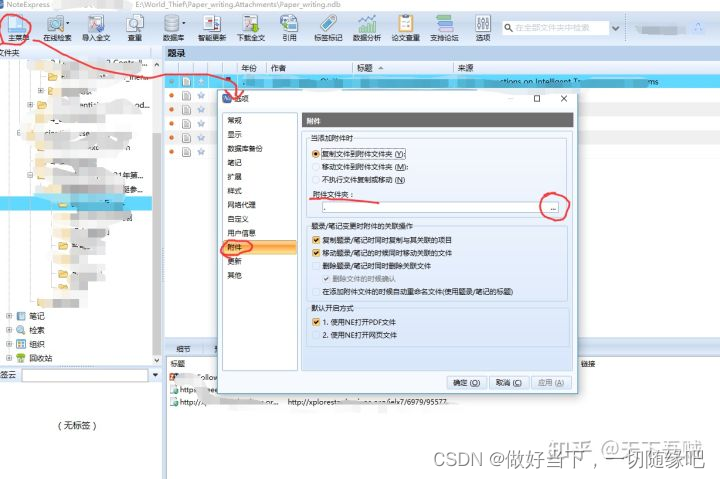This screenshot has width=720, height=479.
Task: Expand the search box chevron dropdown
Action: 616,28
